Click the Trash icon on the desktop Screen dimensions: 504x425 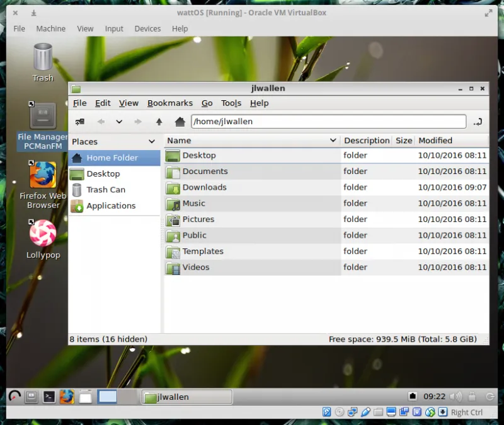click(x=43, y=57)
